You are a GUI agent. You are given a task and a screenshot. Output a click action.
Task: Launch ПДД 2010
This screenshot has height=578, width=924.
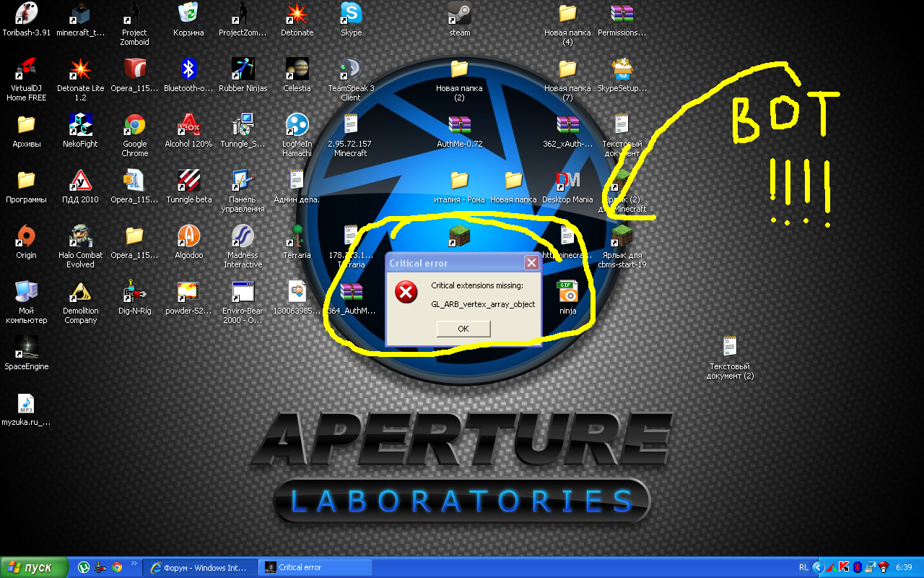80,186
